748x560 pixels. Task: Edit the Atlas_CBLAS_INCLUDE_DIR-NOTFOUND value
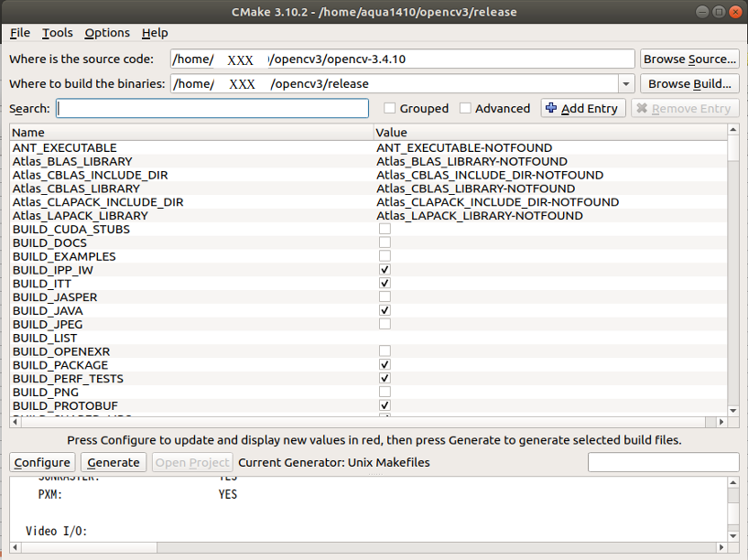tap(490, 175)
